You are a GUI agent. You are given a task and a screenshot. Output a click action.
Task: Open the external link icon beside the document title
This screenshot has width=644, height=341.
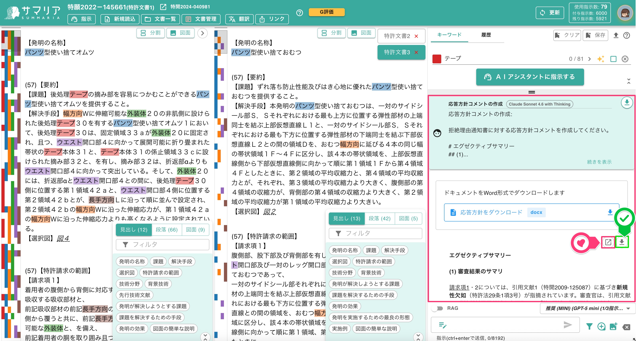163,7
